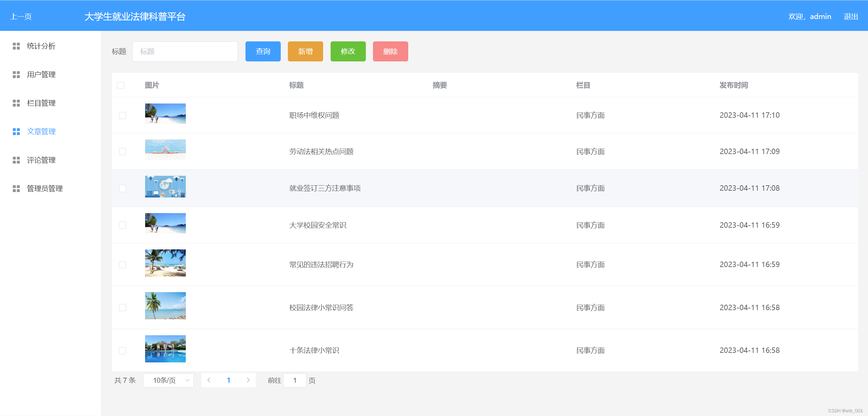Toggle the select-all checkbox in table header

click(120, 85)
